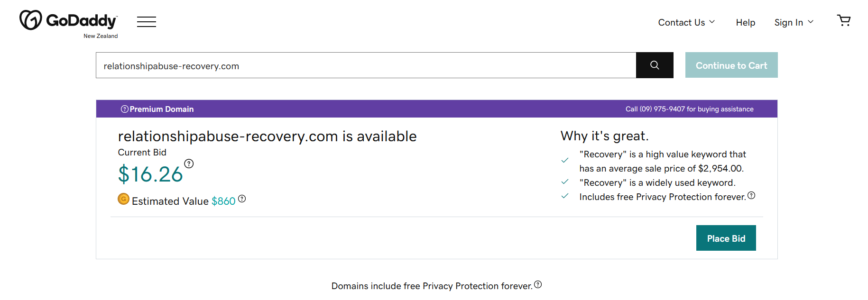Click help icon after 'Domains include free Privacy'
The image size is (868, 300).
tap(538, 284)
